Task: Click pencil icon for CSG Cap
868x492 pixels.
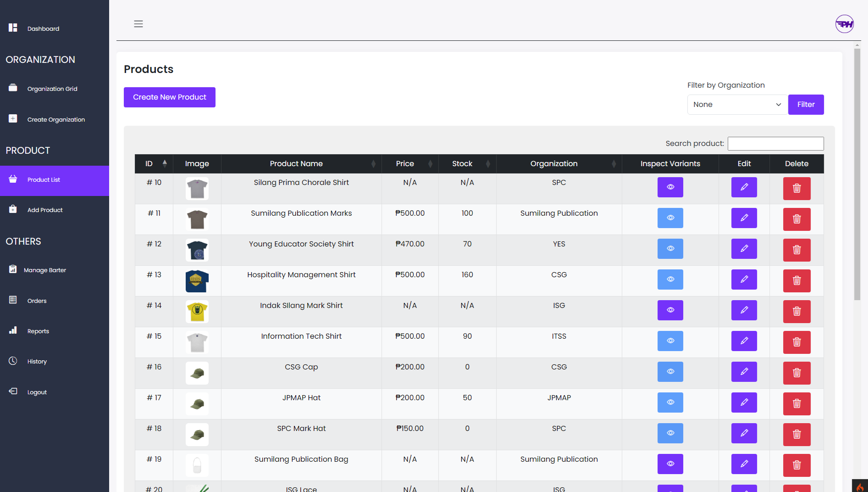Action: pyautogui.click(x=744, y=372)
